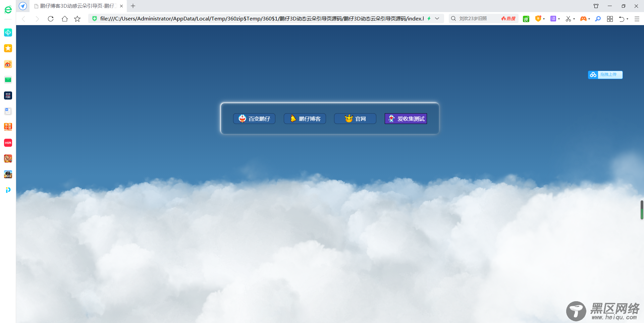Click the address bar URL text
This screenshot has height=323, width=644.
click(262, 18)
